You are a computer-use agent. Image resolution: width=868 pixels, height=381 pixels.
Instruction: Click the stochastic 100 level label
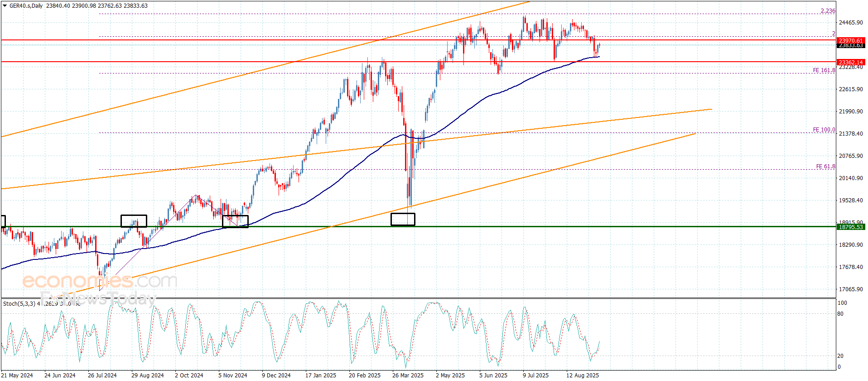point(842,303)
